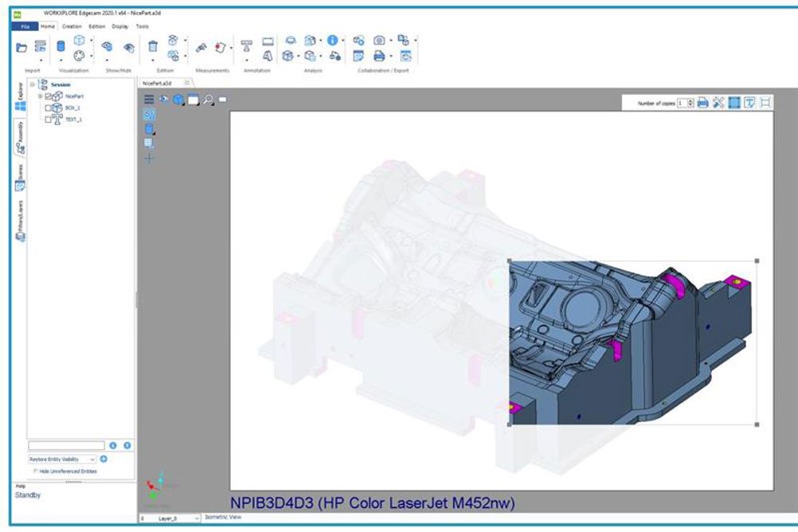Collapse the Session tree node
The width and height of the screenshot is (798, 532).
[33, 84]
